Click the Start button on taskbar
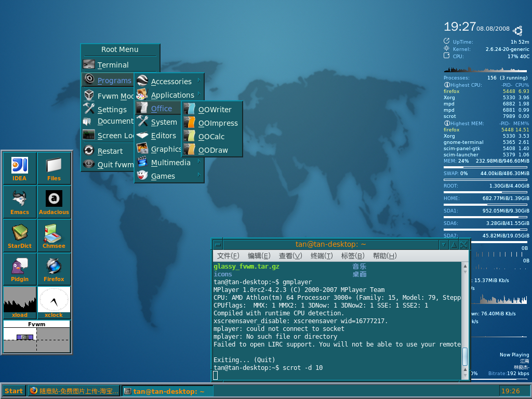 [x=14, y=391]
